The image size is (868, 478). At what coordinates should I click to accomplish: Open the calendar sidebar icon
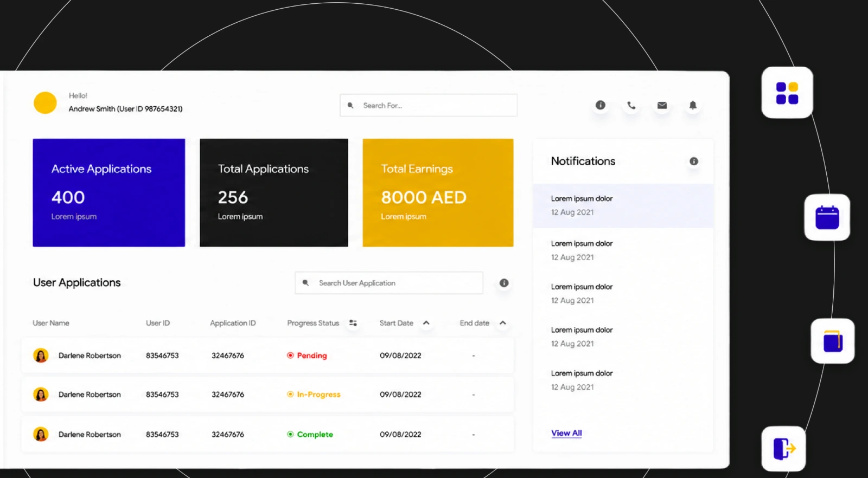tap(827, 217)
